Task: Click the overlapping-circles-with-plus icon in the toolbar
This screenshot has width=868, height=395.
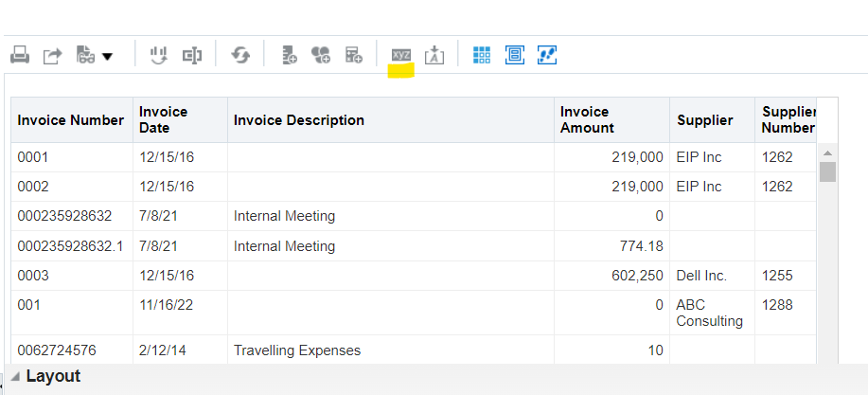Action: point(321,54)
